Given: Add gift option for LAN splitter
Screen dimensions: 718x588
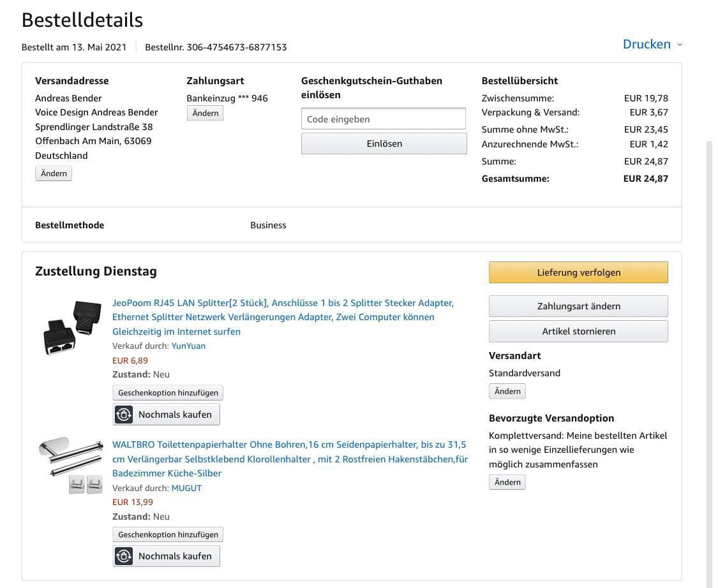Looking at the screenshot, I should click(x=168, y=393).
